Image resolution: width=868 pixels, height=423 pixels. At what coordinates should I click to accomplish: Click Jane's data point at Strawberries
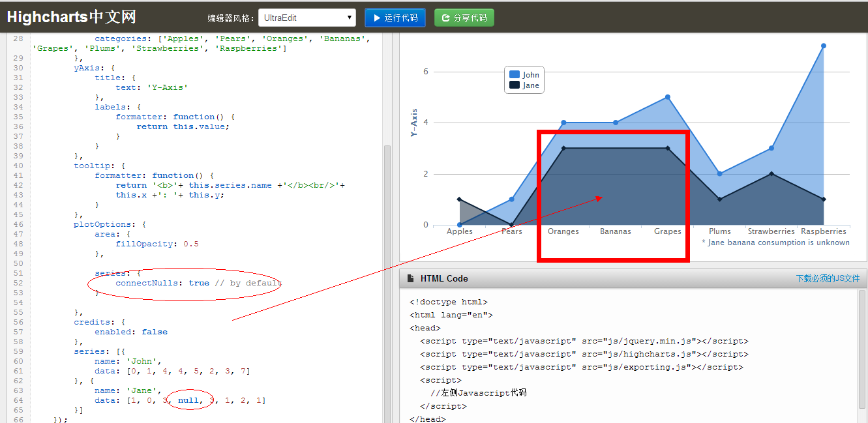(771, 174)
